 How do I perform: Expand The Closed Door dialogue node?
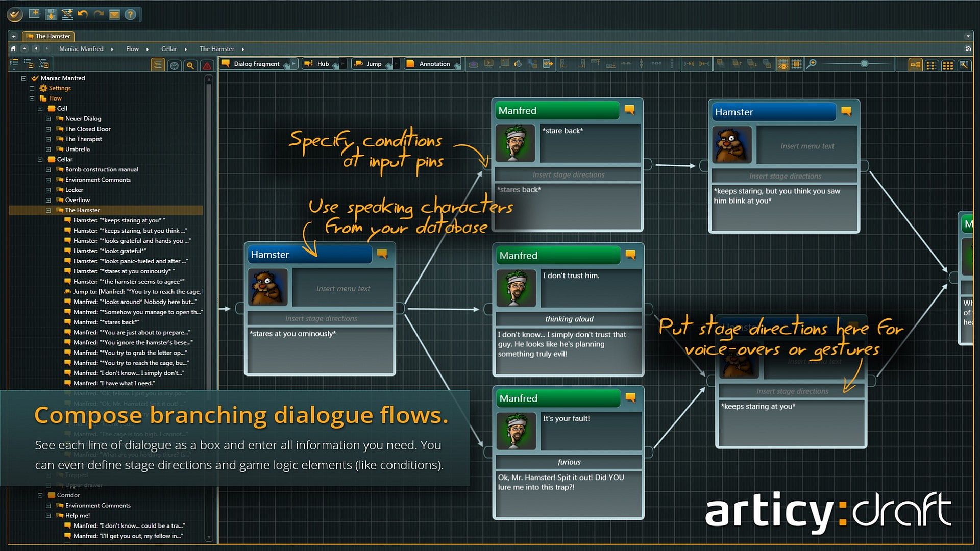click(48, 129)
